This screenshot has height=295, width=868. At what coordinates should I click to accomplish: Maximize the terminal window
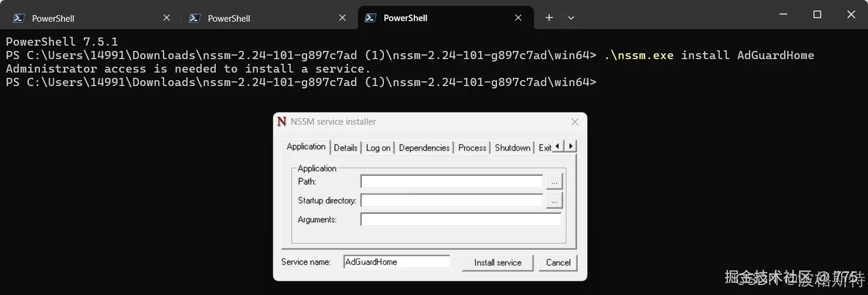pyautogui.click(x=817, y=15)
